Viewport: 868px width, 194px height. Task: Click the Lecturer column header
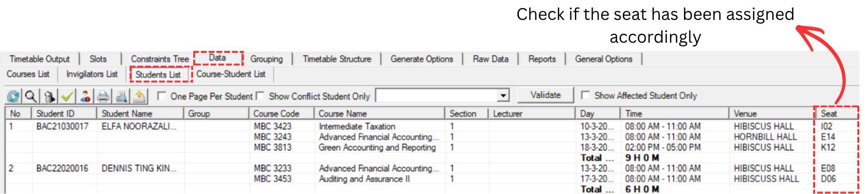(532, 113)
